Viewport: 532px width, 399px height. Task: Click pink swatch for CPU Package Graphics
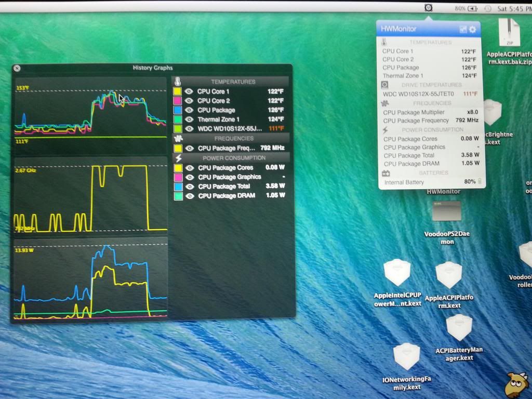point(178,177)
